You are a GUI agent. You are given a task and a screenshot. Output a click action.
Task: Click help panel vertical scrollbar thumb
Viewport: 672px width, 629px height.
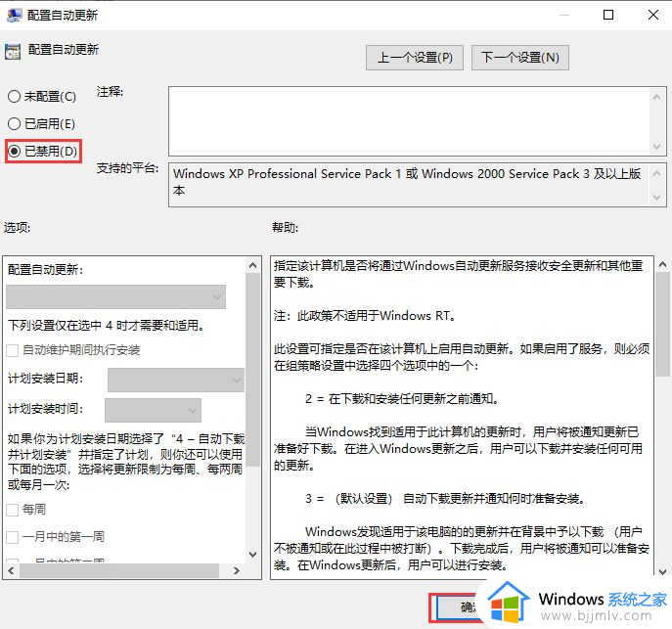tap(662, 325)
